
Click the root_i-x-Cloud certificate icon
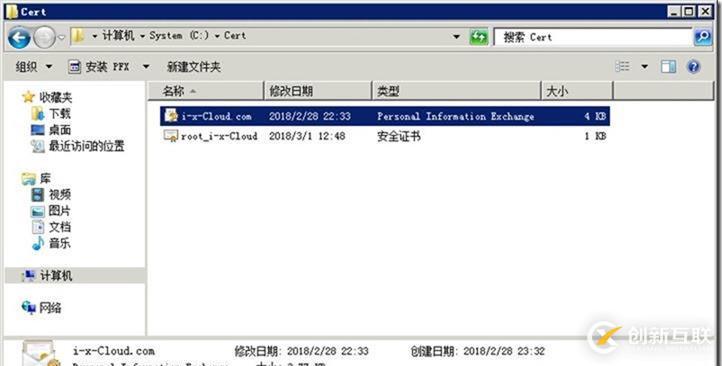click(x=171, y=136)
